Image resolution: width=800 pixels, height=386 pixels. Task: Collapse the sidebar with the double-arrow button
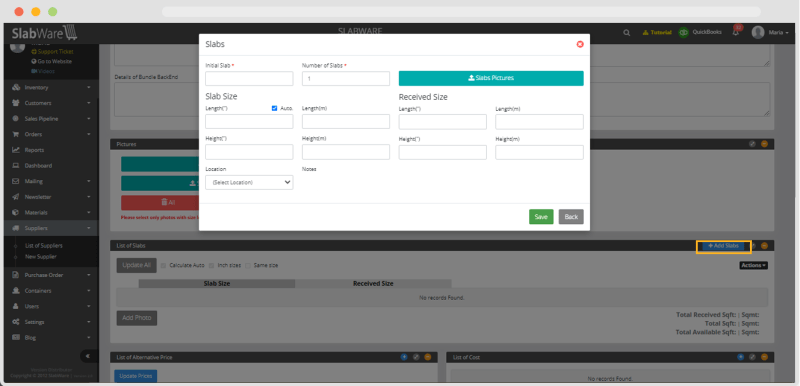[88, 356]
